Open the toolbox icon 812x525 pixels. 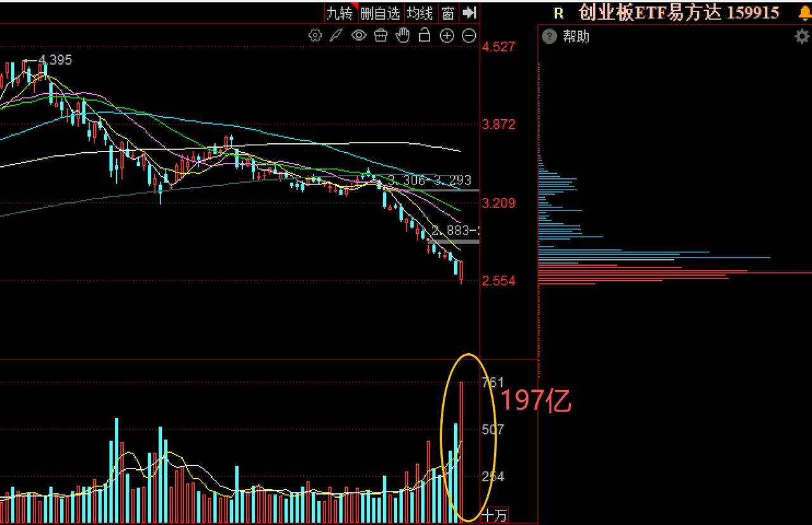pyautogui.click(x=381, y=36)
